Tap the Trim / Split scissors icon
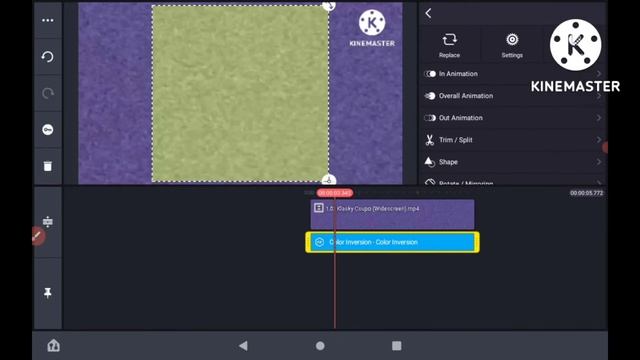Viewport: 640px width, 360px height. point(429,140)
